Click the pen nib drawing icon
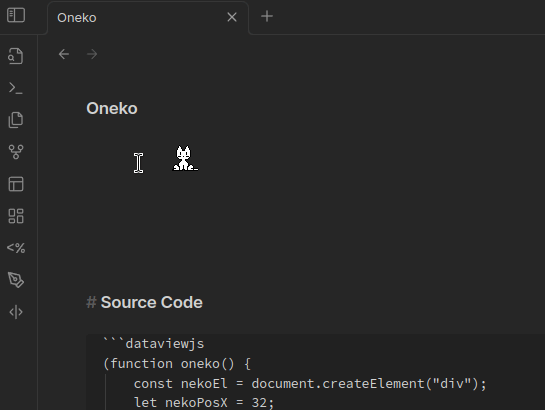 16,280
